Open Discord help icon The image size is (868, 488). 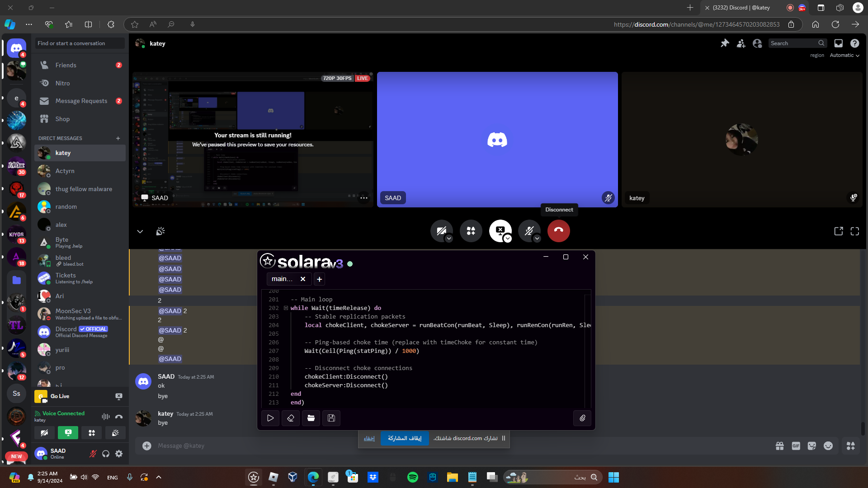click(854, 43)
